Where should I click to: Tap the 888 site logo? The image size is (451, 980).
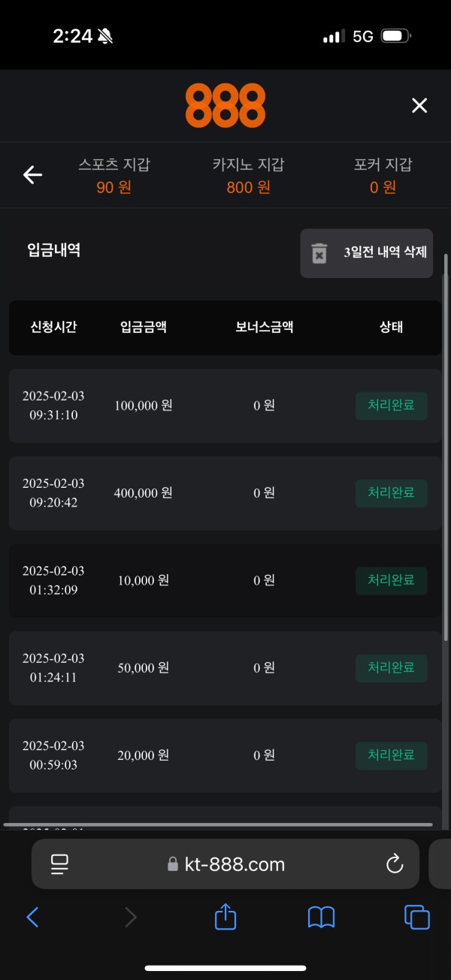[225, 104]
